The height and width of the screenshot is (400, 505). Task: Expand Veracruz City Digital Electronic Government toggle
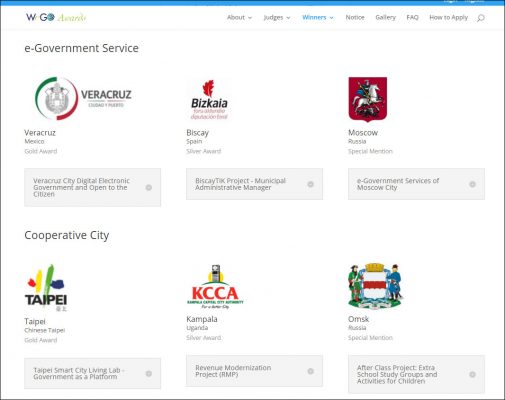(x=92, y=187)
